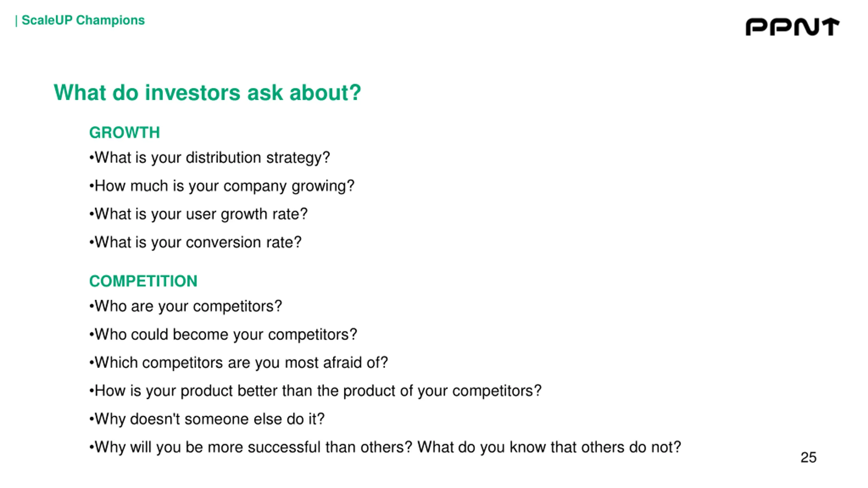Click the conversion rate bullet

coord(195,242)
